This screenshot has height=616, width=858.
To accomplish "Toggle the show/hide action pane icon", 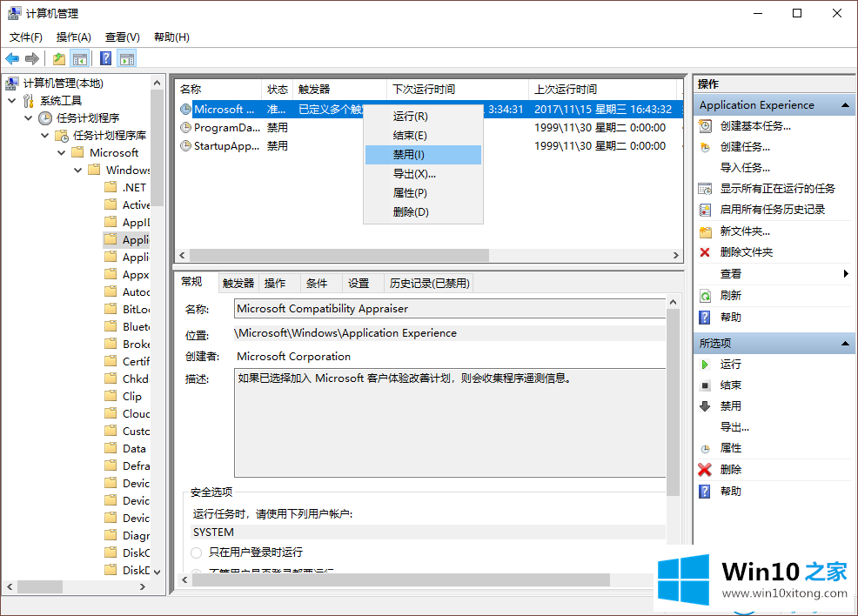I will coord(127,58).
